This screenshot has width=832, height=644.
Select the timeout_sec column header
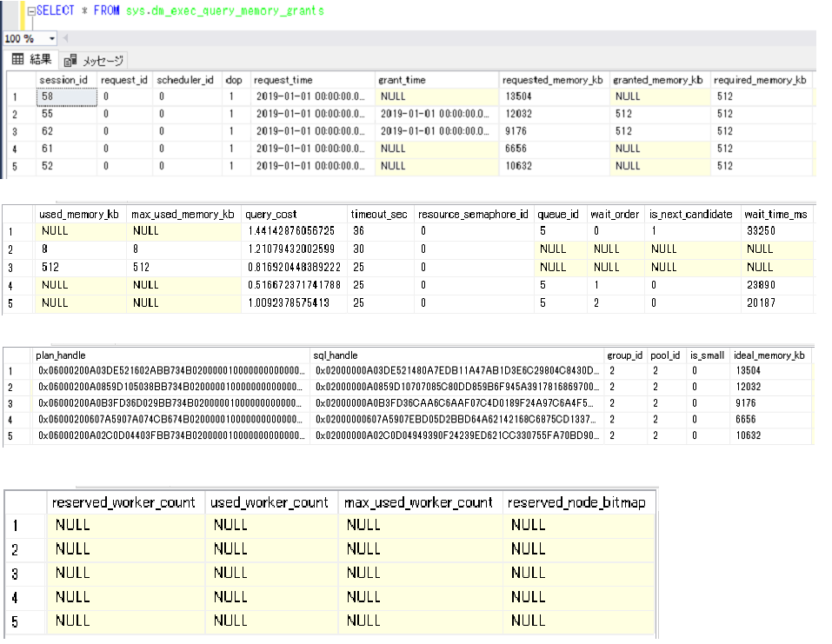(381, 215)
